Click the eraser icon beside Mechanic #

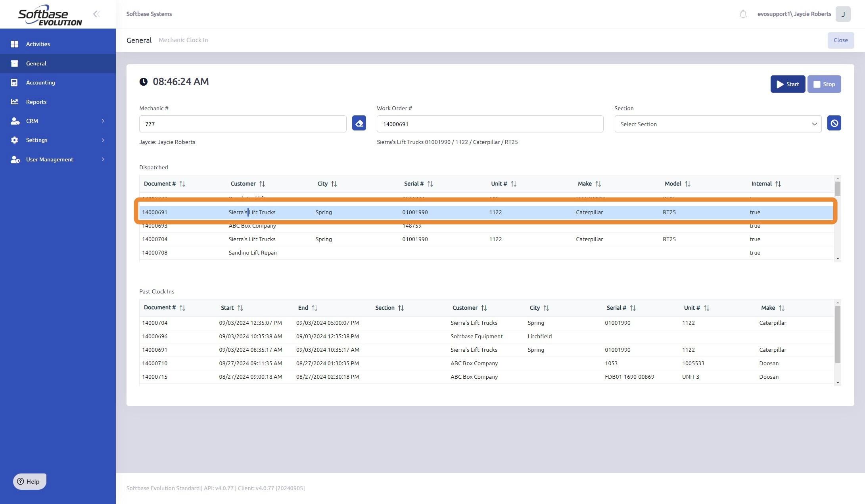coord(359,123)
